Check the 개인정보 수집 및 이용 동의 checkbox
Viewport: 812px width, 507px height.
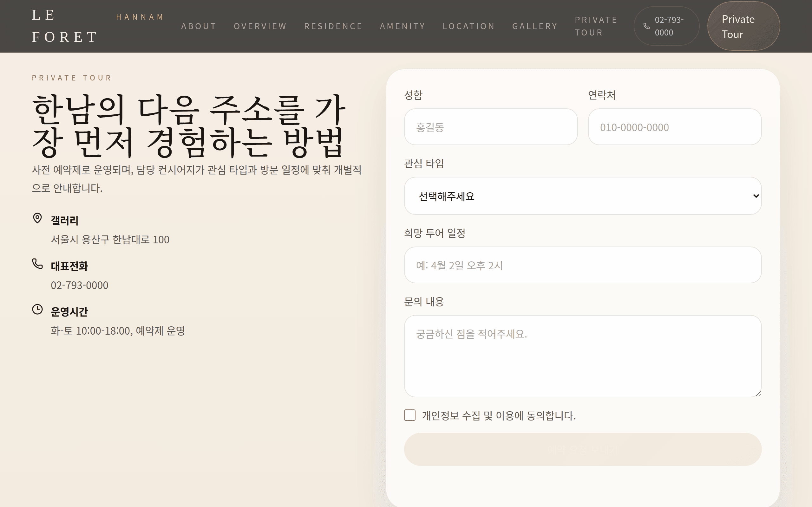[x=410, y=415]
